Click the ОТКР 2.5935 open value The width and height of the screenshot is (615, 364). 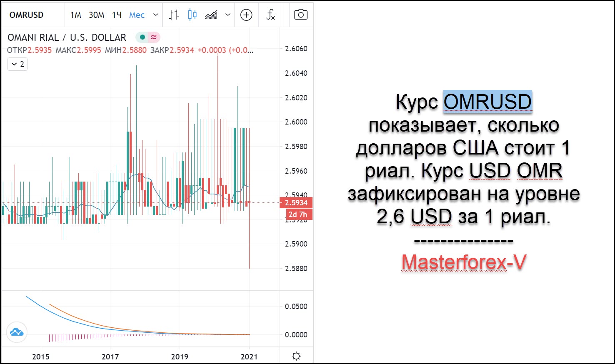(29, 50)
